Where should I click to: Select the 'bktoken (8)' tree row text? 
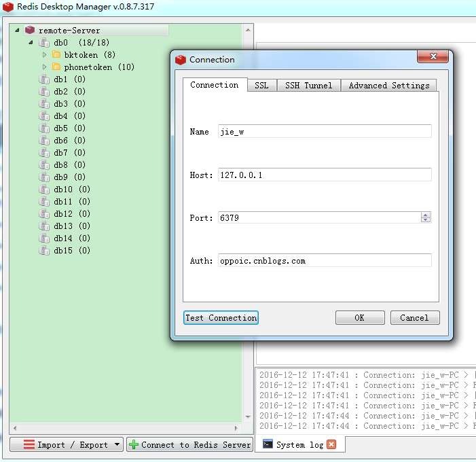click(90, 54)
